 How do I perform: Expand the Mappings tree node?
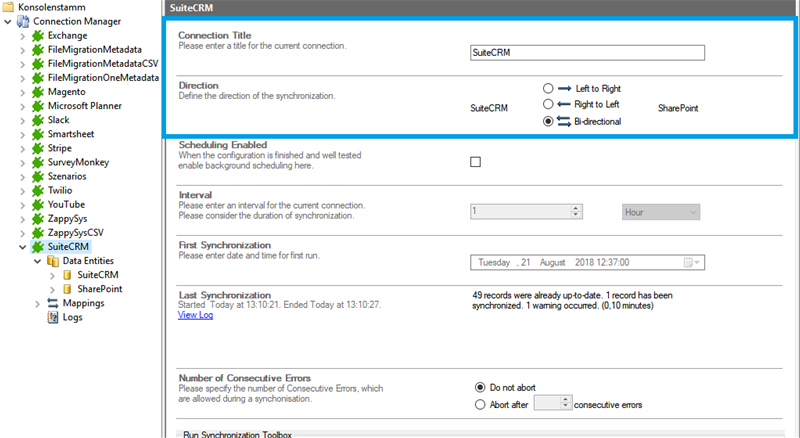(x=38, y=303)
